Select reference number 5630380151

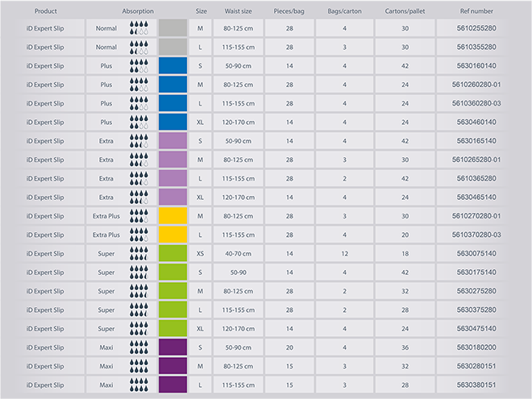coord(476,384)
